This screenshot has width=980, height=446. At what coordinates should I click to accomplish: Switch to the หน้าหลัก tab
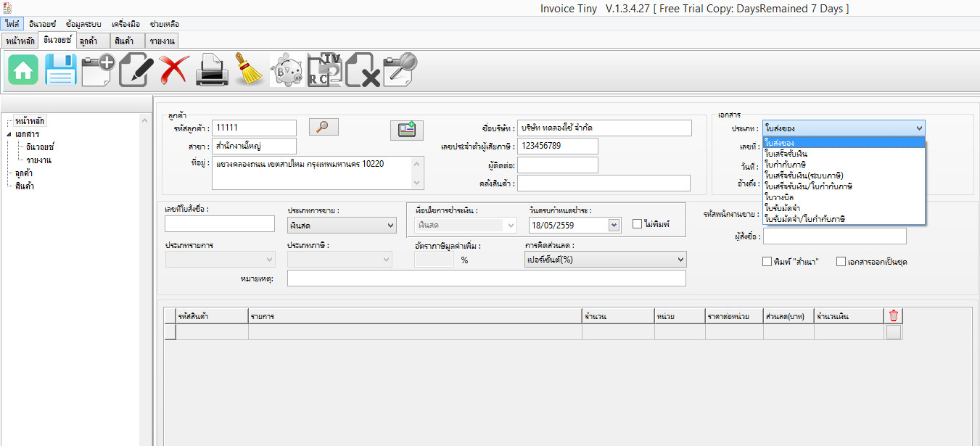click(x=20, y=41)
